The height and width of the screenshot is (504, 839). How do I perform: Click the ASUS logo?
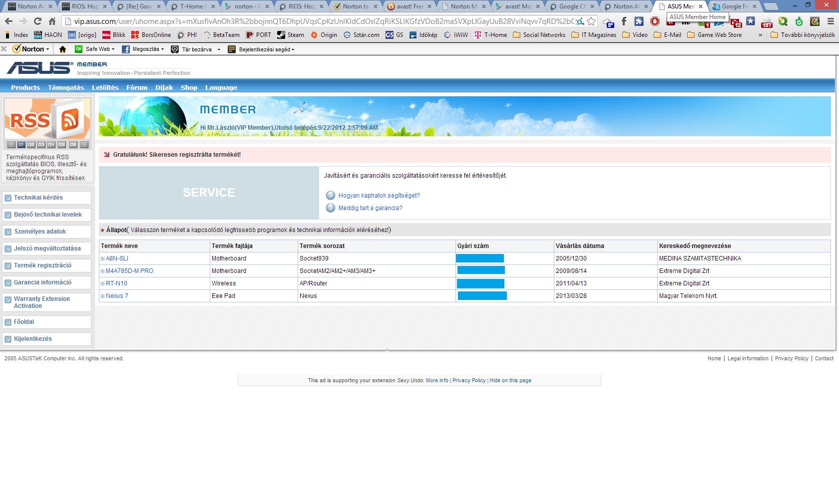[x=40, y=68]
